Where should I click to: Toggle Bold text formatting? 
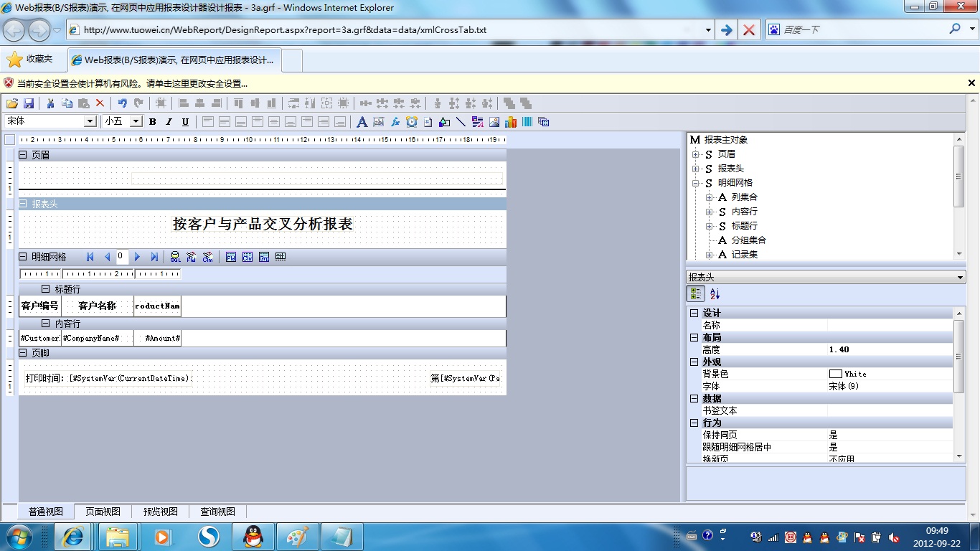point(153,122)
